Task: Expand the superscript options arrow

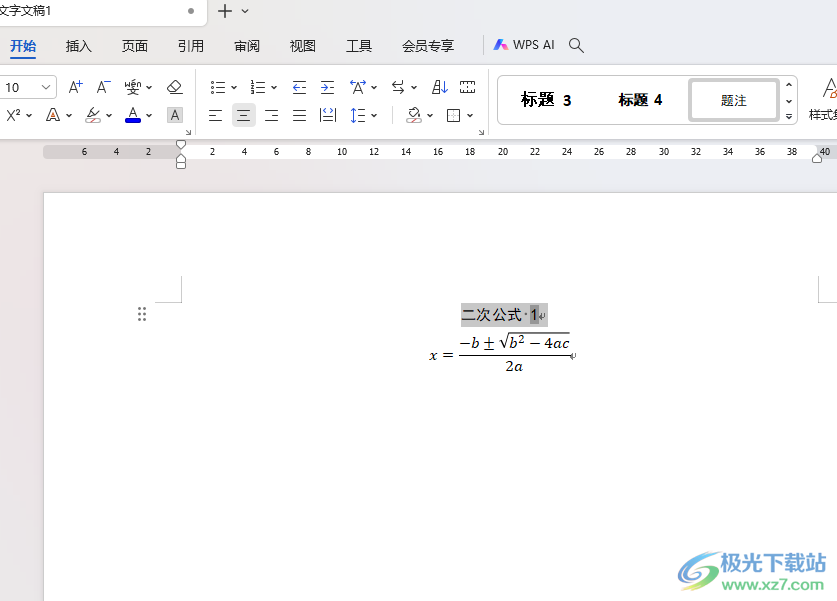Action: [29, 115]
